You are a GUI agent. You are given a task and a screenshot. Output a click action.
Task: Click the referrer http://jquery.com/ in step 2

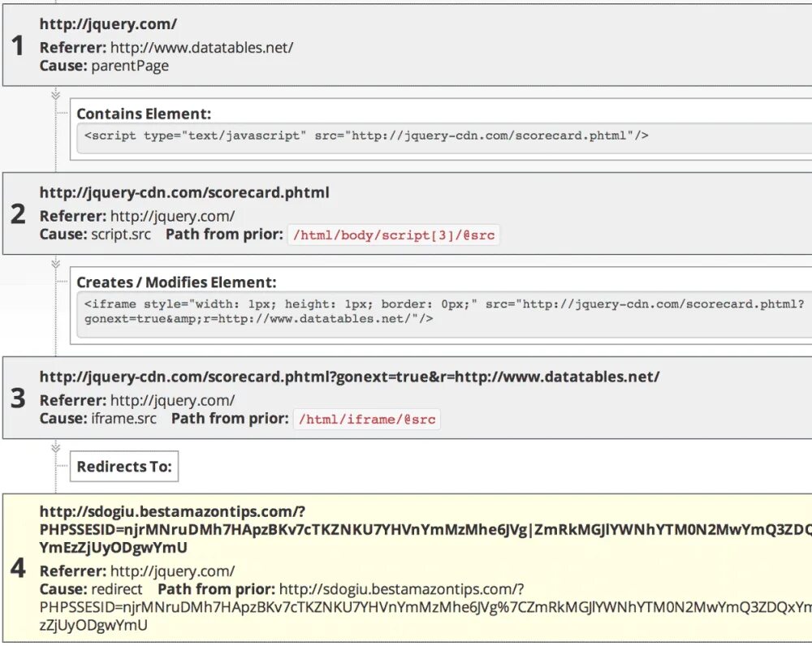pos(172,216)
